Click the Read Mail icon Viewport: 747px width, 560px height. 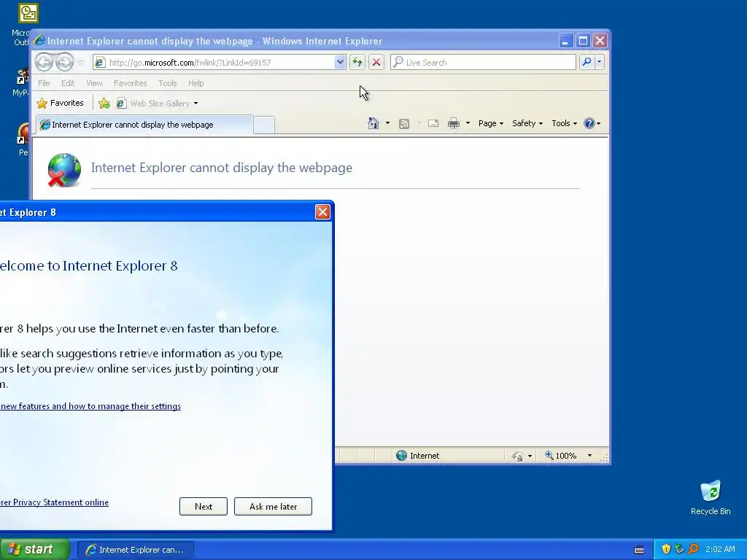coord(433,123)
